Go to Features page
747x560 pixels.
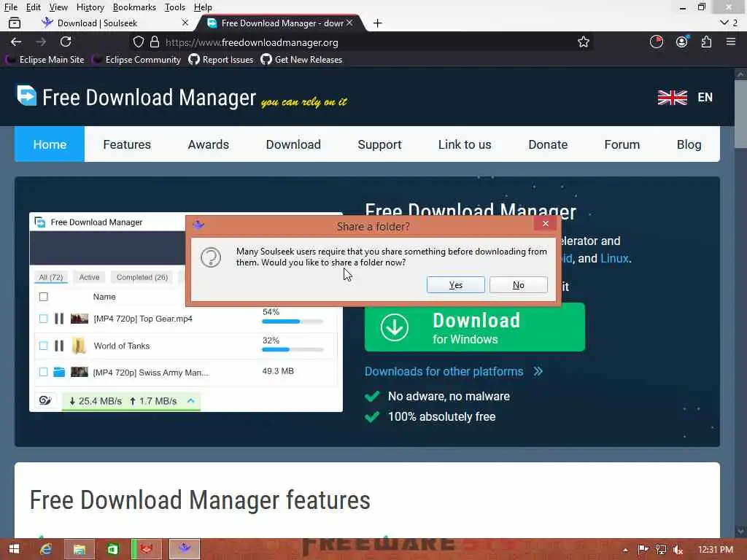(127, 144)
